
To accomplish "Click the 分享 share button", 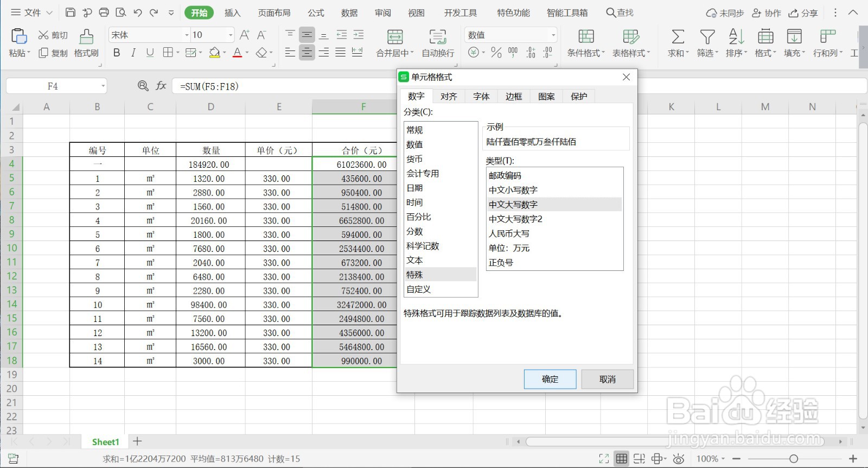I will 803,12.
